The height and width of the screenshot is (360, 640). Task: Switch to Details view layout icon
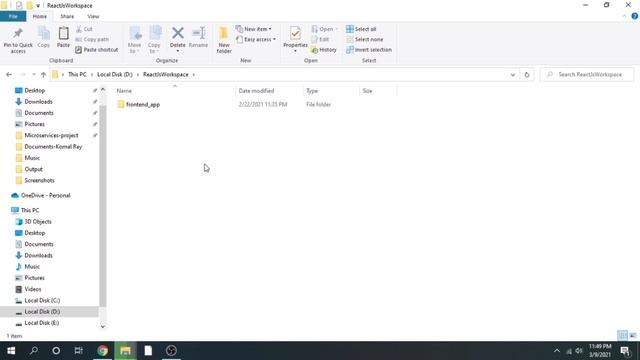(x=622, y=336)
